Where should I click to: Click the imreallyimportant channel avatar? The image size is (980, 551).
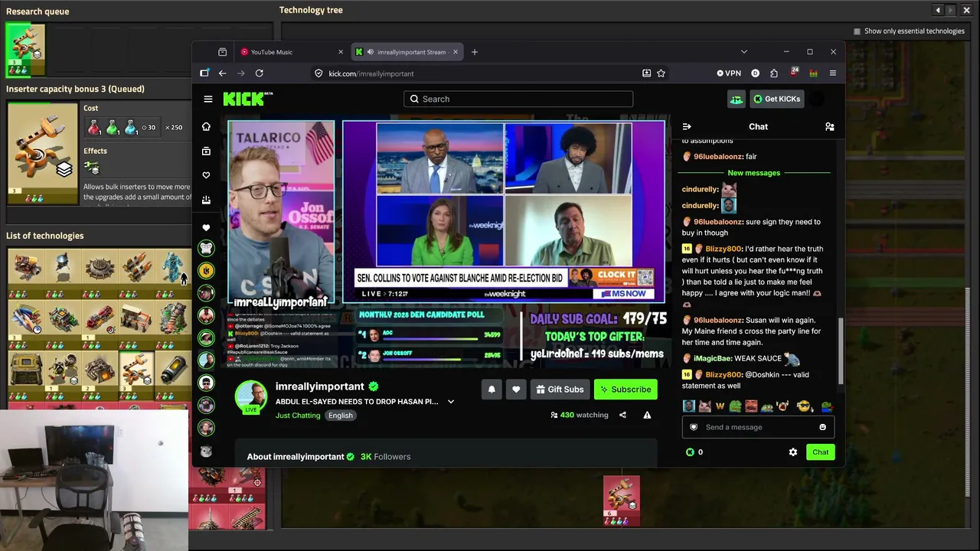(250, 397)
